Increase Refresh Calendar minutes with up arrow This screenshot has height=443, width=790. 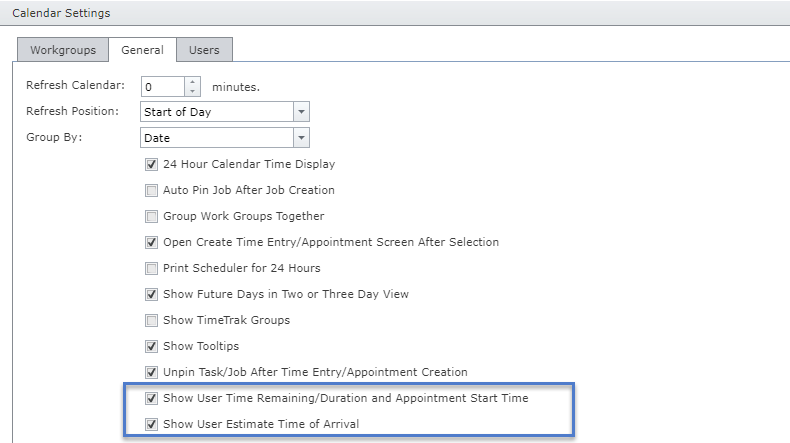(x=193, y=81)
